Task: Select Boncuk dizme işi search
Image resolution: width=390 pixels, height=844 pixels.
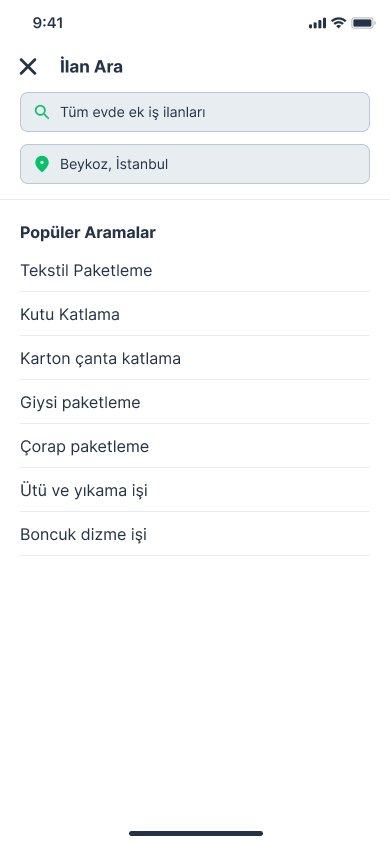Action: click(x=195, y=535)
